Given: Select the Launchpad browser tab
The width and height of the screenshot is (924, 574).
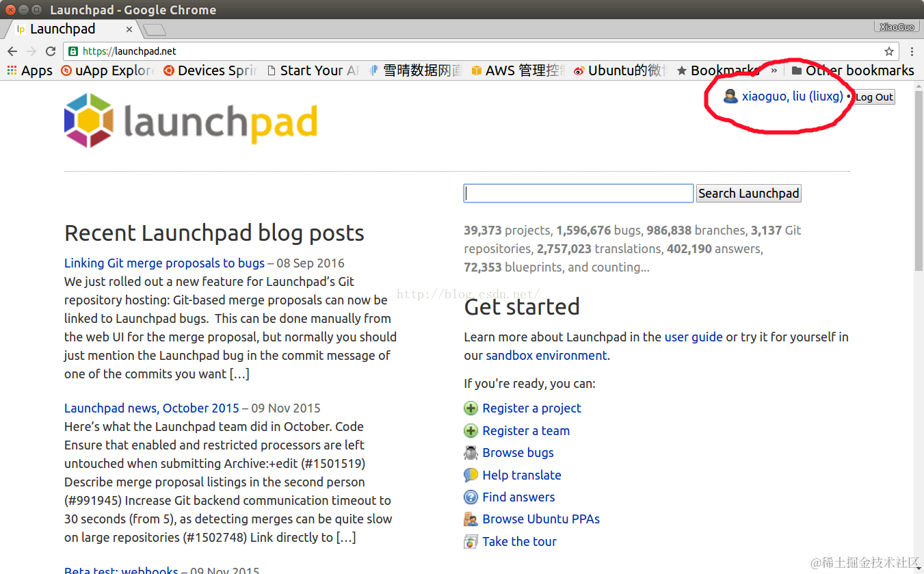Looking at the screenshot, I should (72, 29).
